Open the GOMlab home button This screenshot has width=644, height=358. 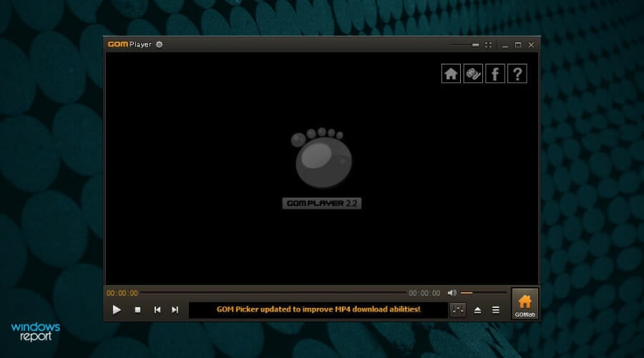click(525, 304)
